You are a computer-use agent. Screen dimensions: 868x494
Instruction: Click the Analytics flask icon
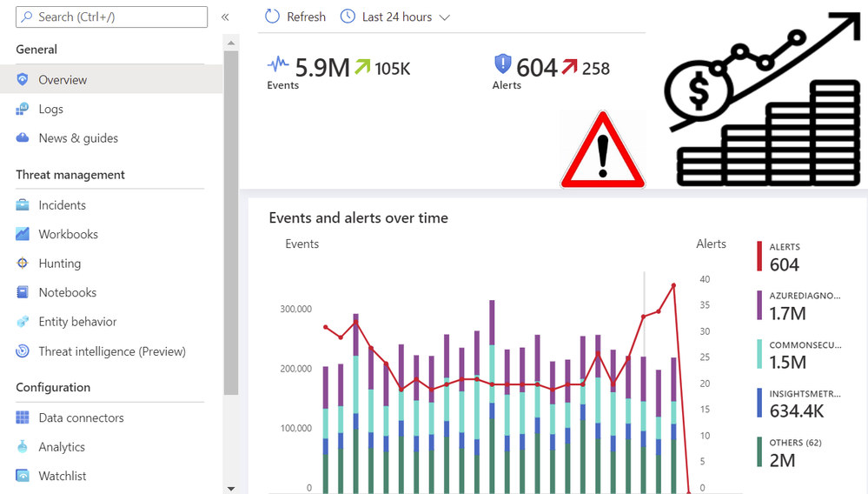22,446
